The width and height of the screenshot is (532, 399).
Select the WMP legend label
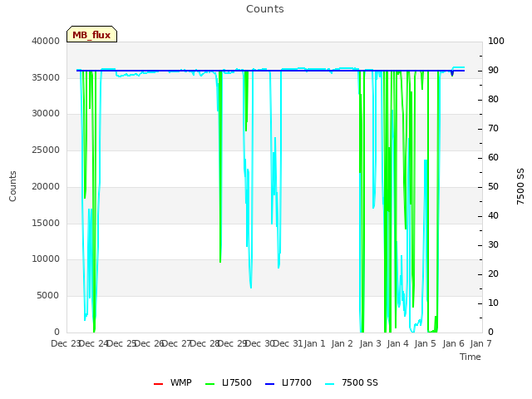(x=181, y=382)
